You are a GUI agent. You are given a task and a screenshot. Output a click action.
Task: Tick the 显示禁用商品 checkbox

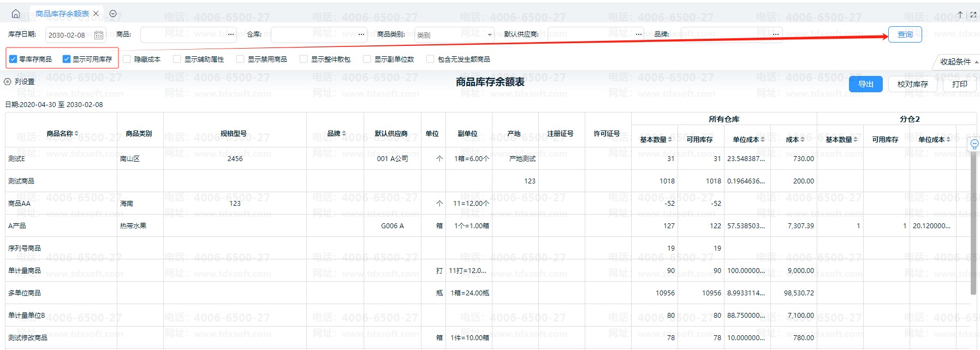241,59
